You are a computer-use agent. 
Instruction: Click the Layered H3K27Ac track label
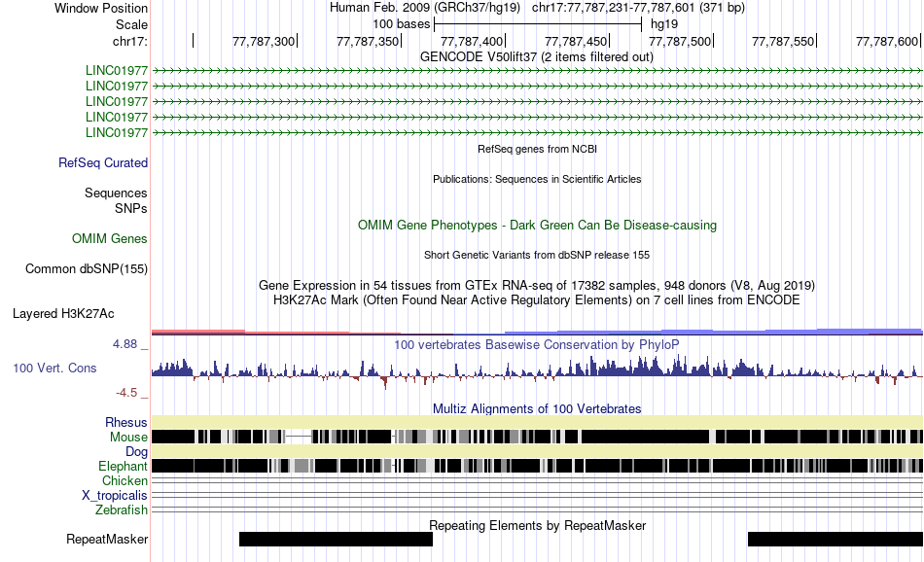[x=63, y=313]
